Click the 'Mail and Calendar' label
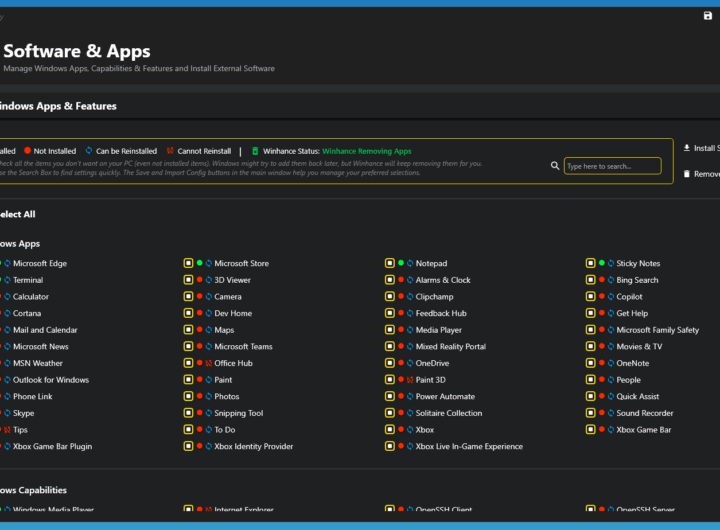 [45, 330]
